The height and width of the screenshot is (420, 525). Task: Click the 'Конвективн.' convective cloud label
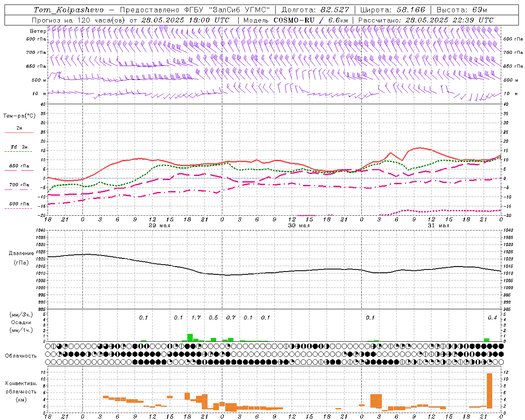[21, 383]
